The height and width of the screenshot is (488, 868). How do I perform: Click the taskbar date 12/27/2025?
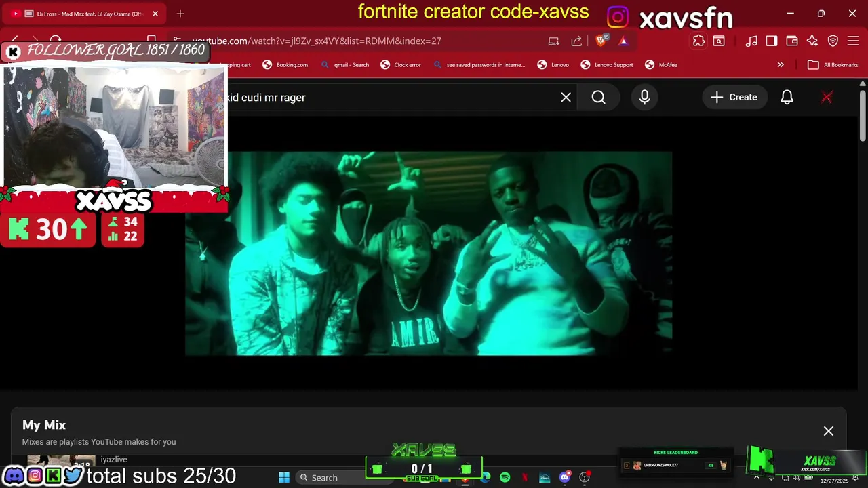point(834,481)
